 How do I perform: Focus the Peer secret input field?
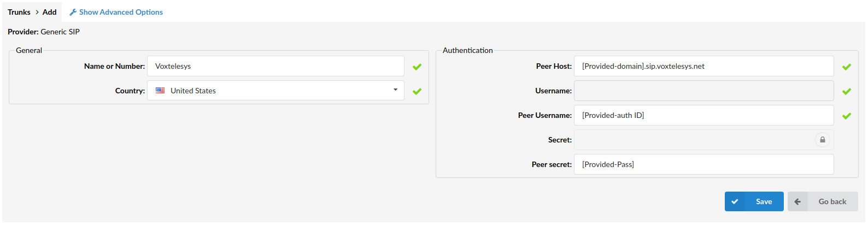[x=704, y=164]
